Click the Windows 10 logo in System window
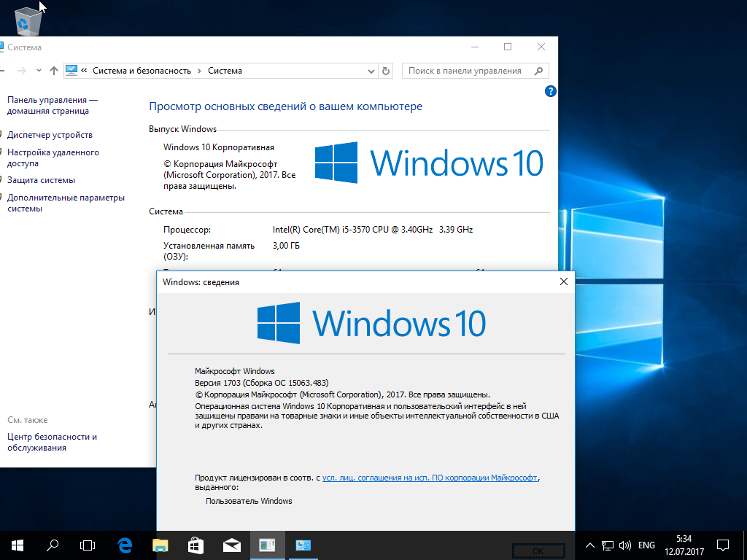This screenshot has width=747, height=560. click(429, 163)
